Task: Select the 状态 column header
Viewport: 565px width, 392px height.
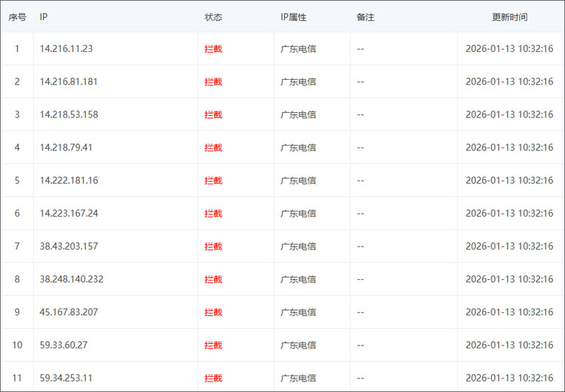Action: (213, 17)
